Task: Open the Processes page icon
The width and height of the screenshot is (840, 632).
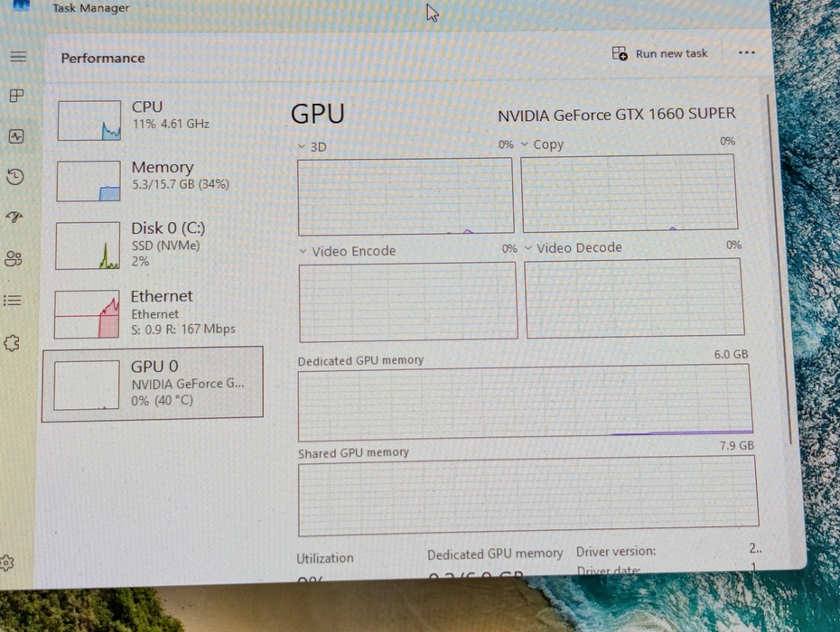Action: [16, 96]
